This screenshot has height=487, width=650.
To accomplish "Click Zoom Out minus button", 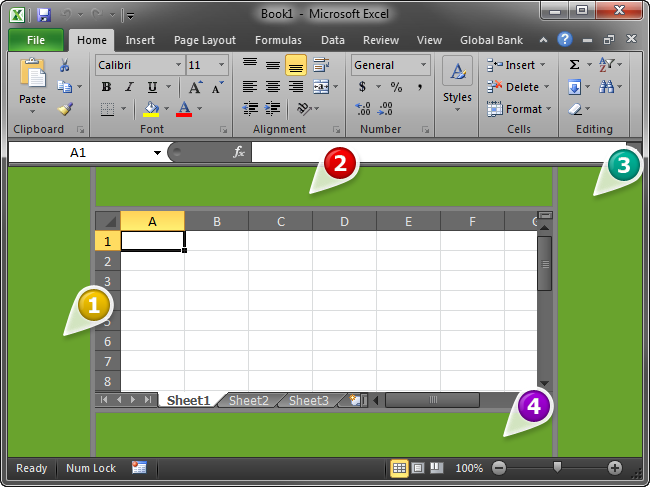I will pyautogui.click(x=499, y=468).
